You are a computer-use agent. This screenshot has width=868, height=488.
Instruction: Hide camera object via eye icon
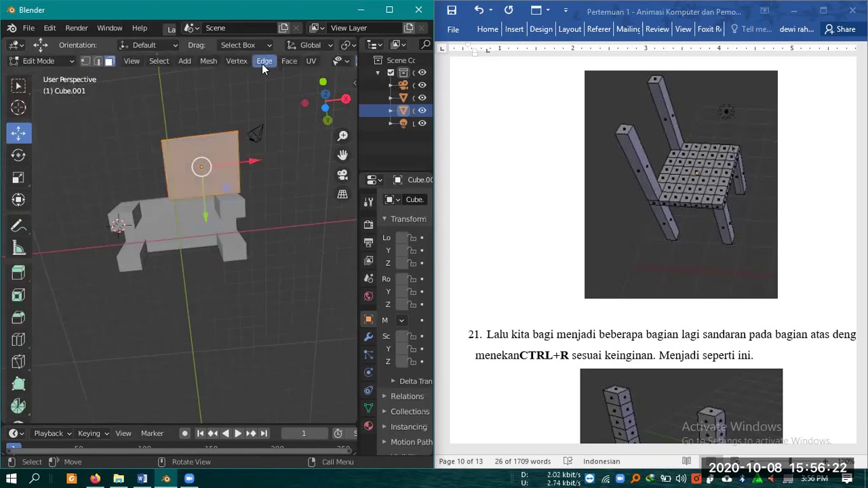coord(422,85)
